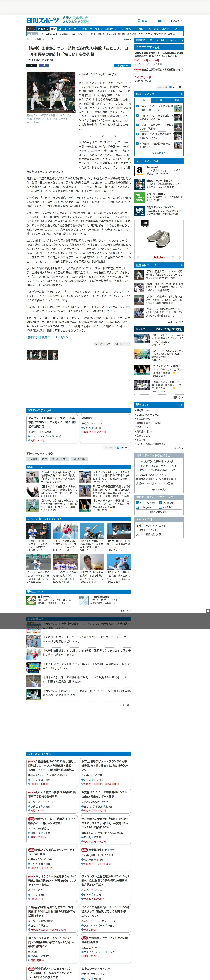The height and width of the screenshot is (980, 210).
Task: Select the カイル・ケラー keyword tag
Action: tap(60, 459)
